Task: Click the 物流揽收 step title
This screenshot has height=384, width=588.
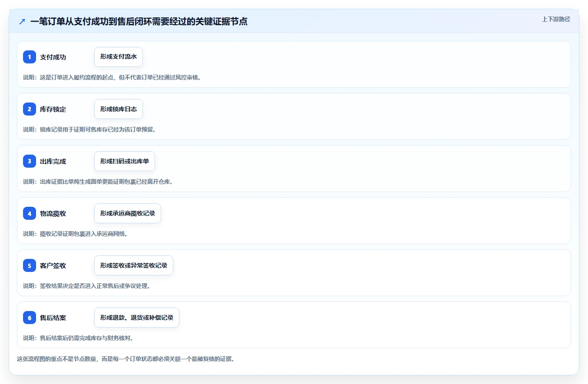Action: tap(53, 213)
